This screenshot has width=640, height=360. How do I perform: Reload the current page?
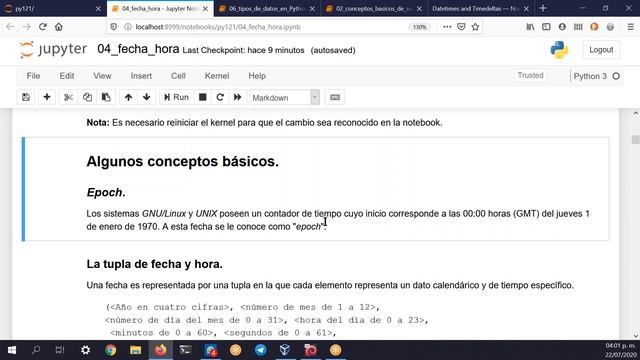pyautogui.click(x=42, y=27)
